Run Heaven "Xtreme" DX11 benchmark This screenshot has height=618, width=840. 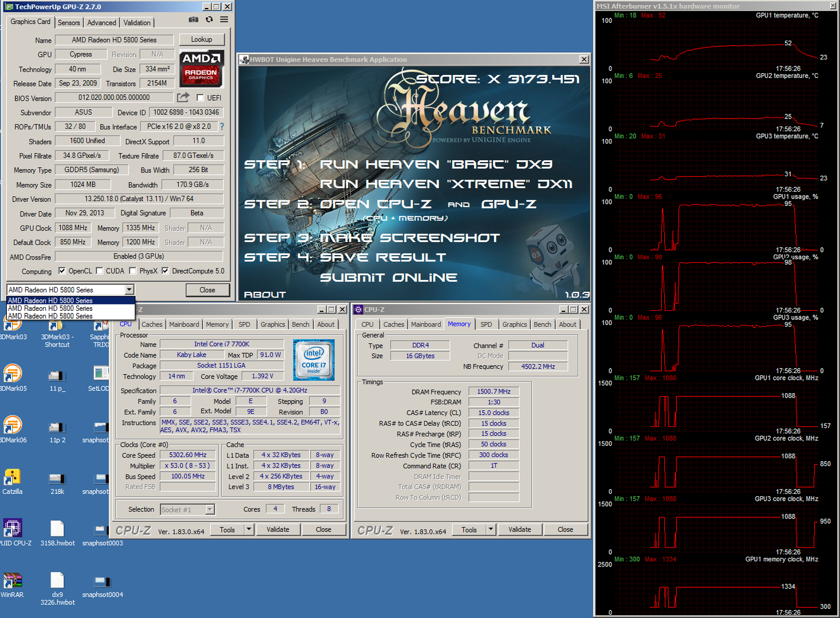click(x=446, y=184)
